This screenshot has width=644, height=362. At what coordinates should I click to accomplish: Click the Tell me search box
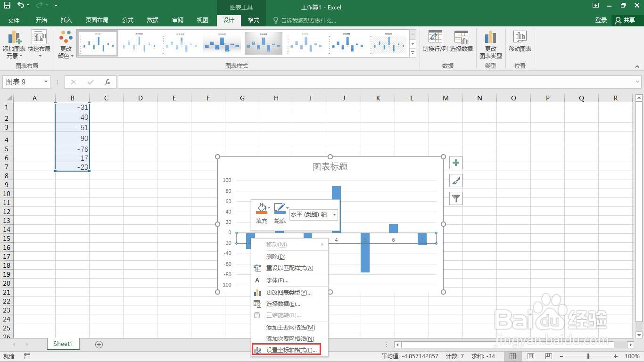coord(305,20)
